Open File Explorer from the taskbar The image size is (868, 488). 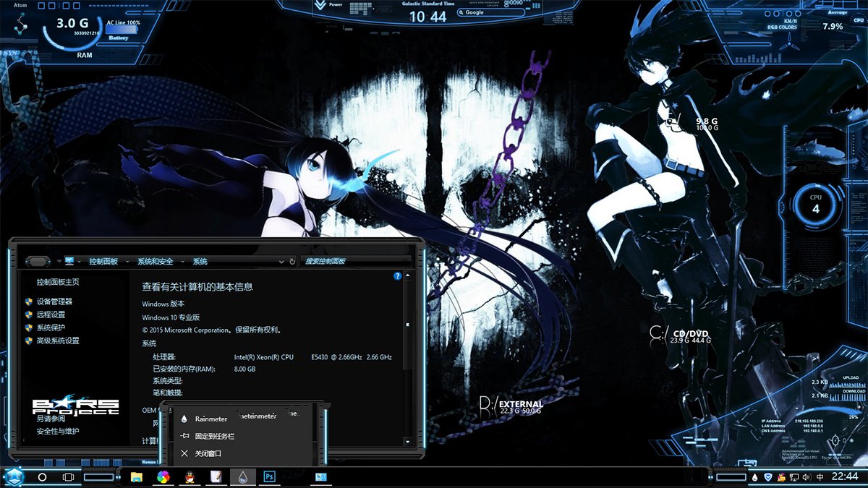136,477
